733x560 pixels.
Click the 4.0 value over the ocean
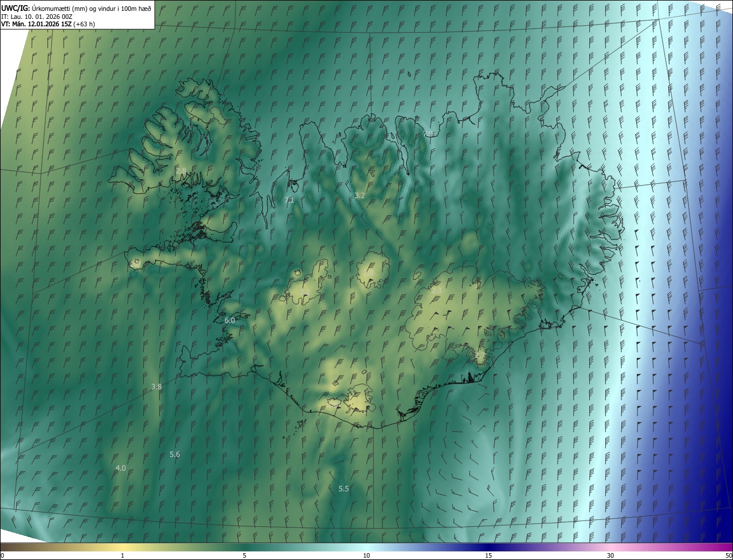[x=120, y=468]
